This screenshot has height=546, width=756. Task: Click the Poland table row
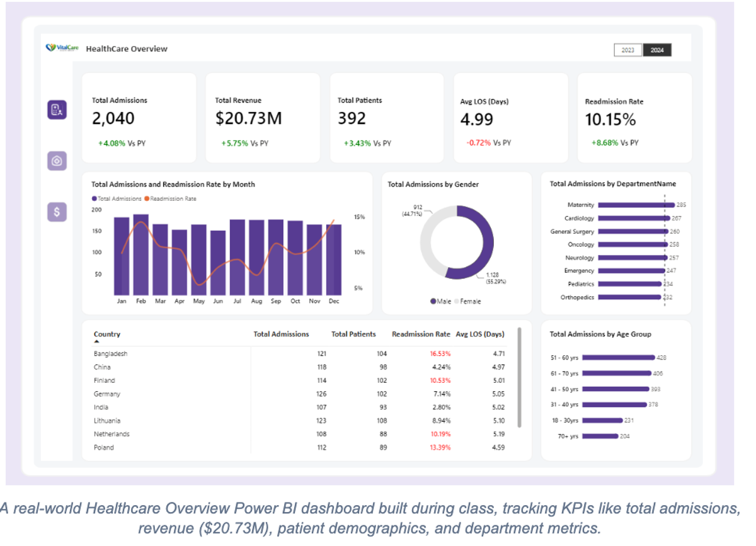tap(299, 448)
